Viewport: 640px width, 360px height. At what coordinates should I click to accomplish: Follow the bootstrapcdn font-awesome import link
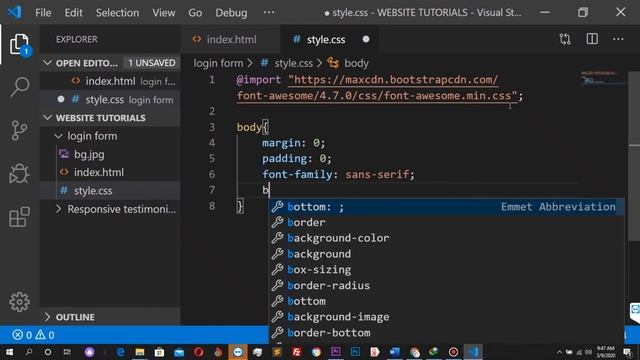378,88
